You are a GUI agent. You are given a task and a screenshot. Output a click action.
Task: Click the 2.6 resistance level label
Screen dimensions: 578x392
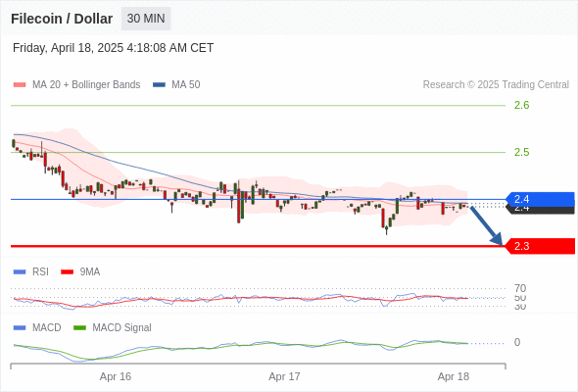coord(521,106)
